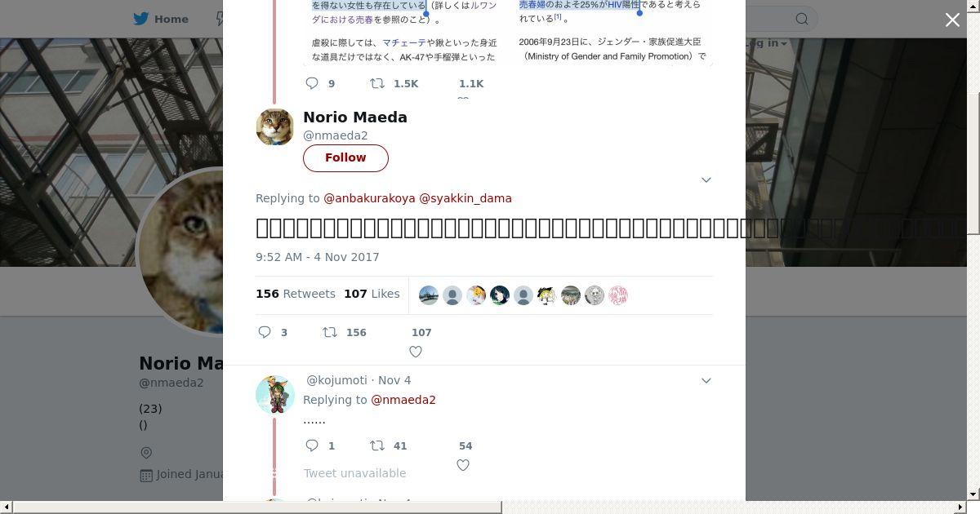
Task: Click the horizontal scrollbar at the bottom
Action: (257, 507)
